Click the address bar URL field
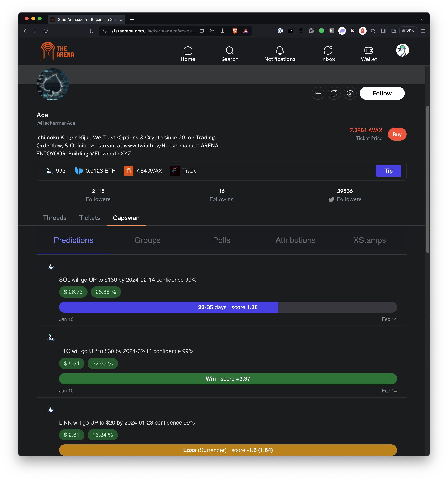The width and height of the screenshot is (448, 480). click(153, 31)
